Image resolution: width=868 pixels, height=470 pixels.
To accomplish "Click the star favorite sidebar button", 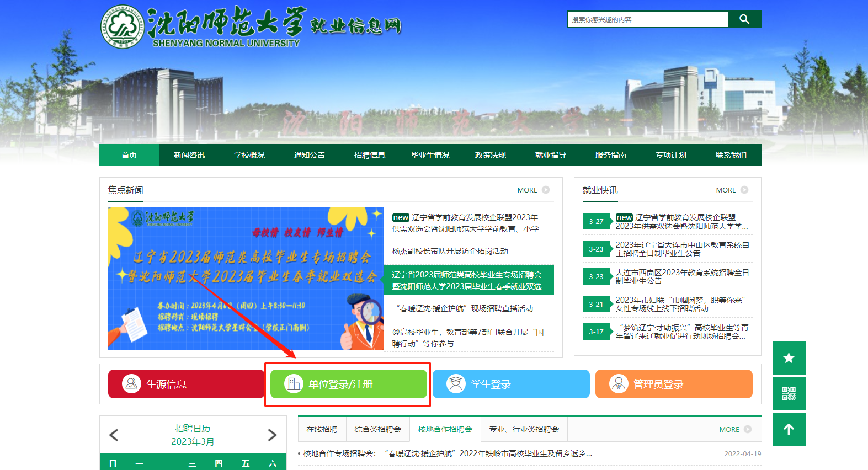I will (x=789, y=358).
